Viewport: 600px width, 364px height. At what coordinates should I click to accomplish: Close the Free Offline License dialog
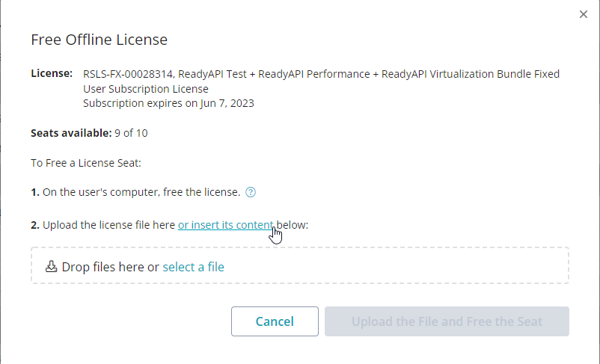tap(583, 14)
